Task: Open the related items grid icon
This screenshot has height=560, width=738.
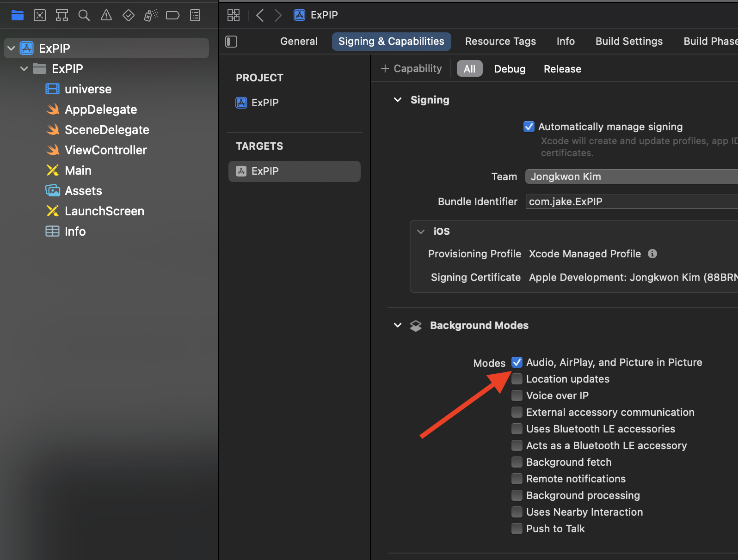Action: [x=234, y=15]
